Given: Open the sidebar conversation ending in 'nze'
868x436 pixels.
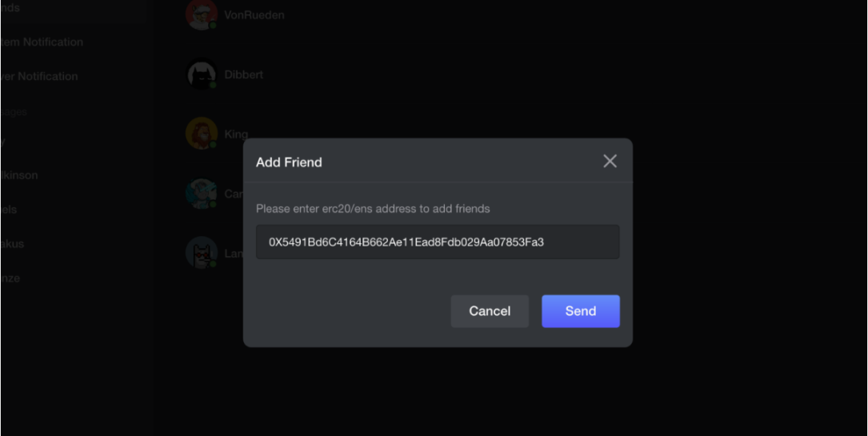Looking at the screenshot, I should click(10, 278).
